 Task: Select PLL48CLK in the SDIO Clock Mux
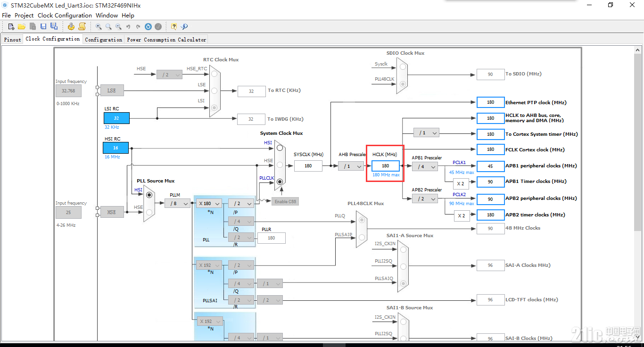[402, 84]
